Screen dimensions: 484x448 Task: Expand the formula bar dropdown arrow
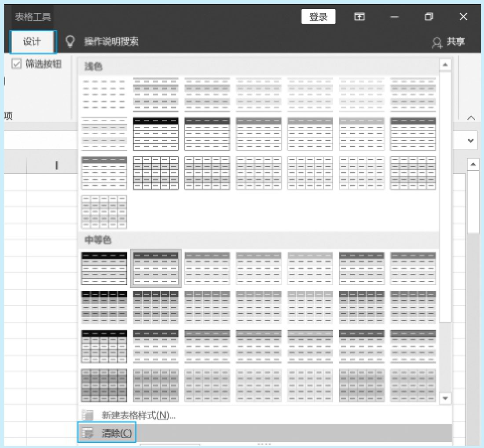click(x=471, y=141)
